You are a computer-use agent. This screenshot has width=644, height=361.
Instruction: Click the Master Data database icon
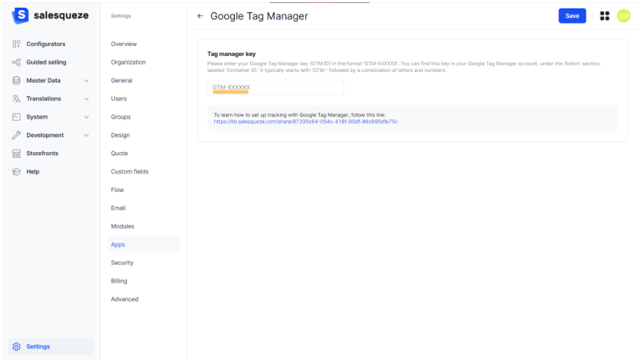click(16, 80)
